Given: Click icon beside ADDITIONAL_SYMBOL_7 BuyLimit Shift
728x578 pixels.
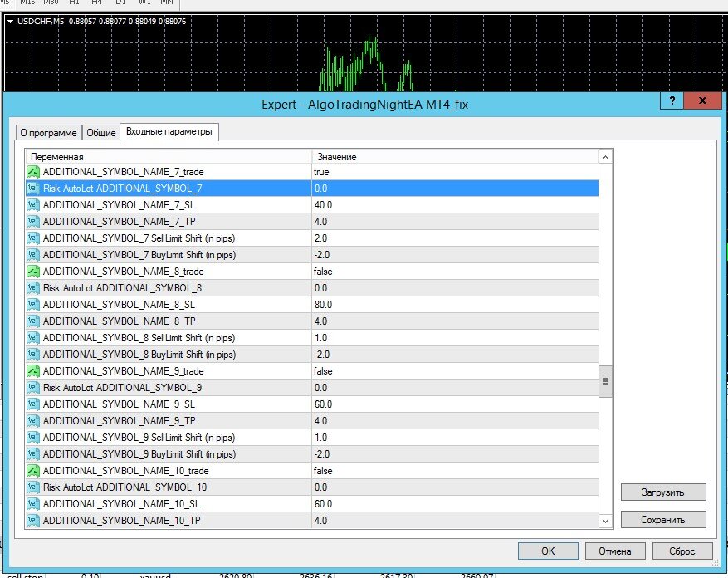Looking at the screenshot, I should pyautogui.click(x=33, y=255).
